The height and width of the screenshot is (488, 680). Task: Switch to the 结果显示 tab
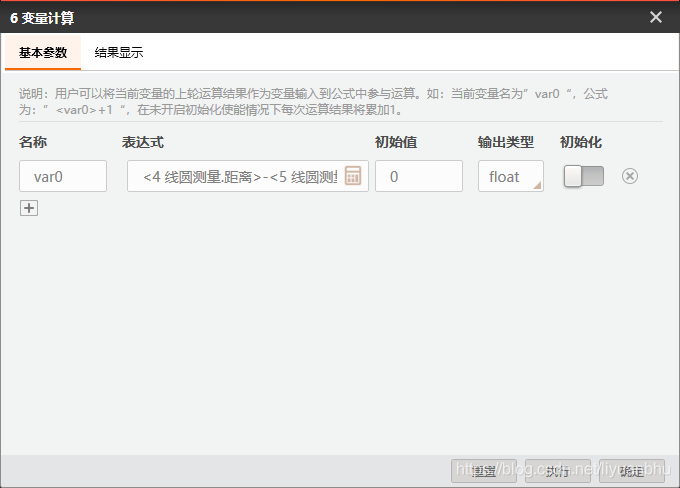point(119,52)
